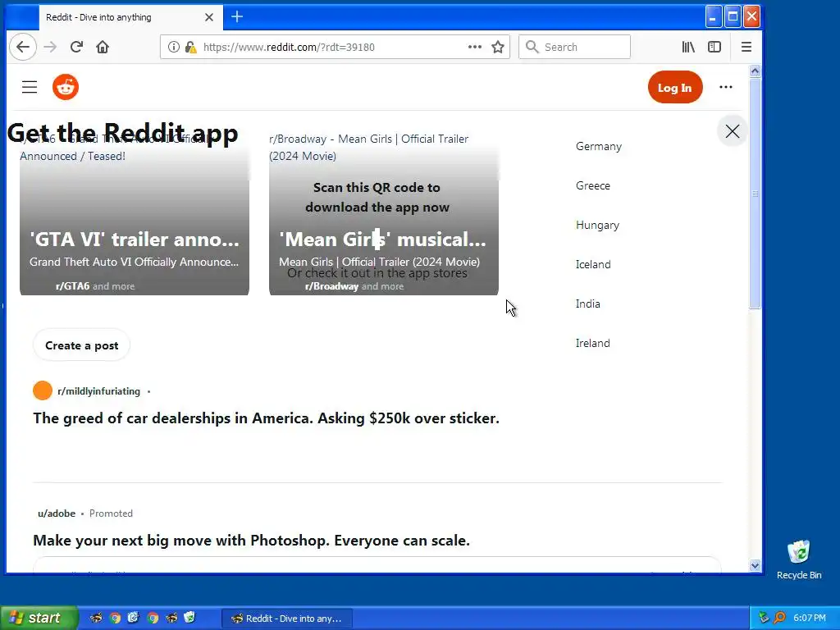Open the car dealerships greed post
840x630 pixels.
click(267, 418)
